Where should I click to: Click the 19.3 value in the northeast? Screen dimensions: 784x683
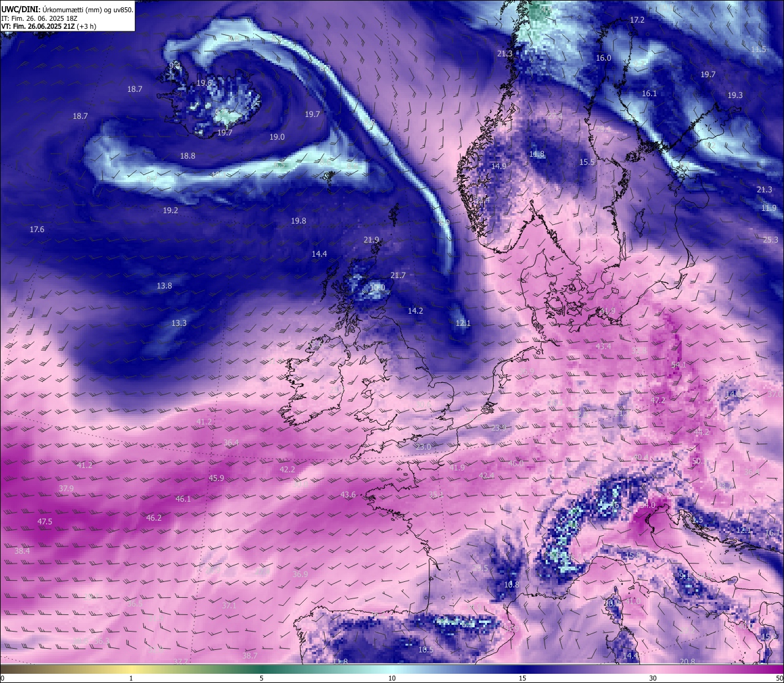click(x=735, y=95)
